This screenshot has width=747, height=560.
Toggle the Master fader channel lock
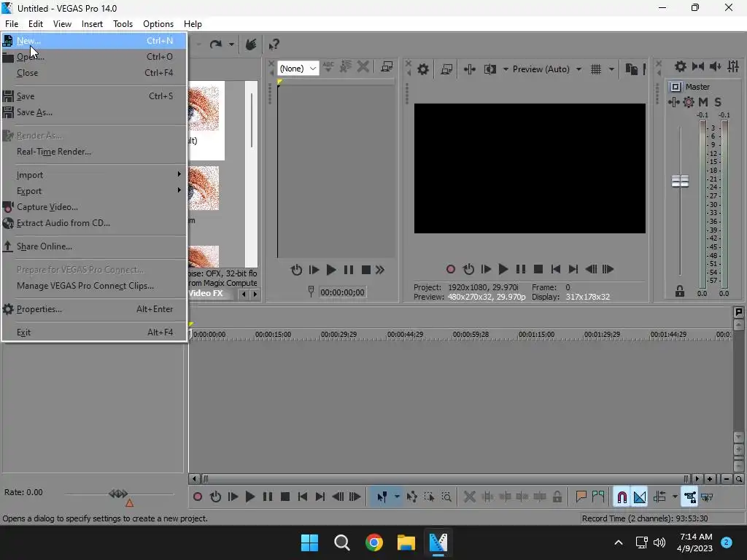(x=680, y=292)
